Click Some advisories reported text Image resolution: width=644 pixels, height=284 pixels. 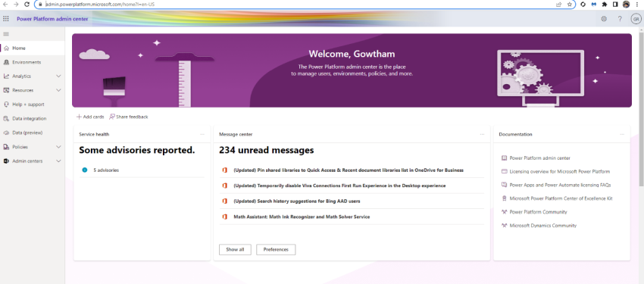pos(137,150)
